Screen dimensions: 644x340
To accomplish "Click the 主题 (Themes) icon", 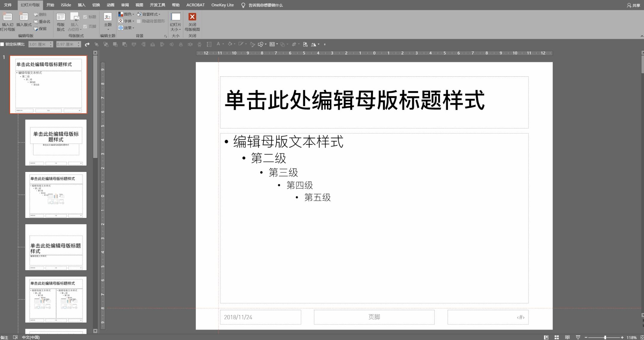I will pyautogui.click(x=107, y=21).
